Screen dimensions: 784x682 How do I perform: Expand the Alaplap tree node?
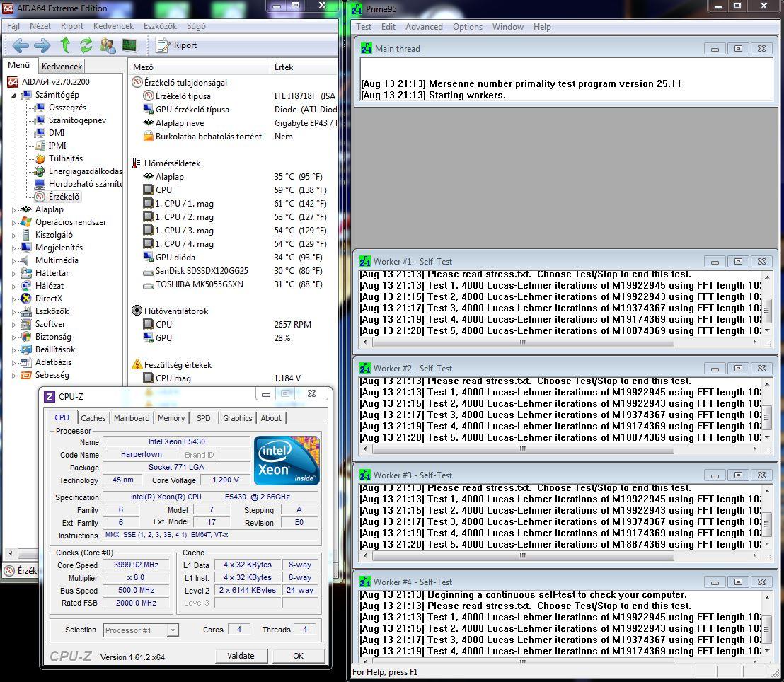point(14,209)
